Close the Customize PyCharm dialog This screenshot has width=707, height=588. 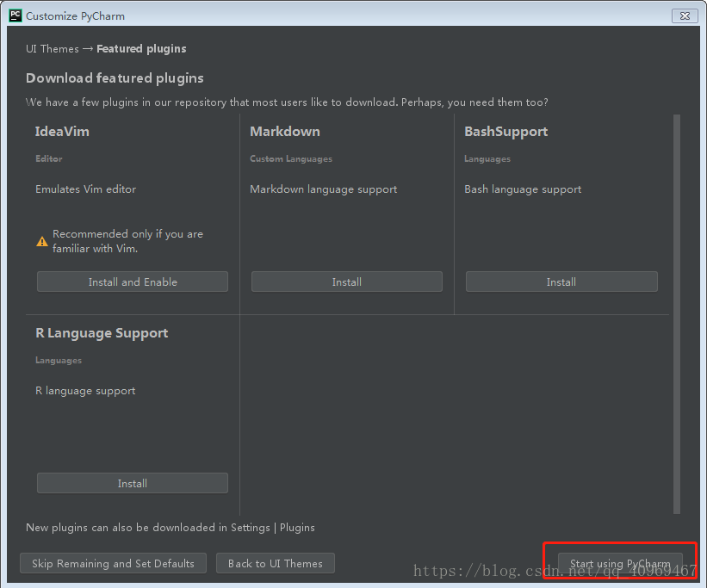click(685, 15)
